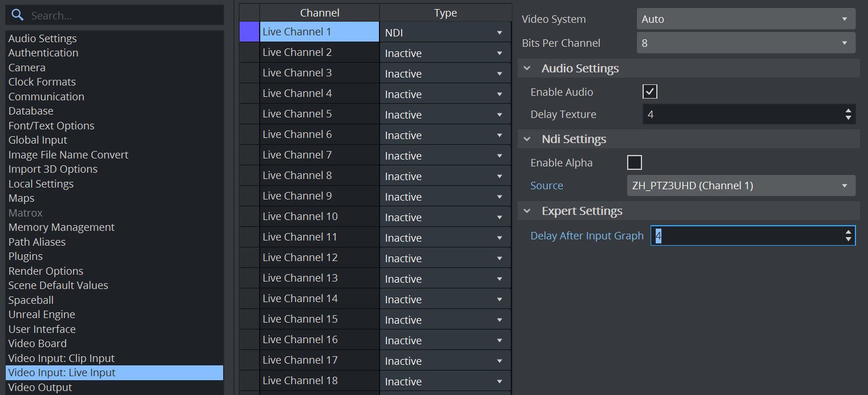
Task: Toggle the Enable Audio checkbox
Action: coord(649,92)
